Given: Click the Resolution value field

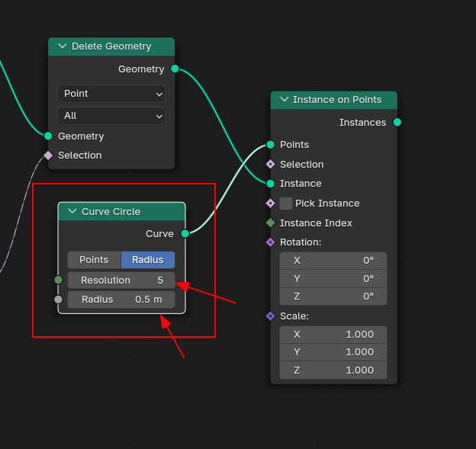Looking at the screenshot, I should pyautogui.click(x=121, y=280).
